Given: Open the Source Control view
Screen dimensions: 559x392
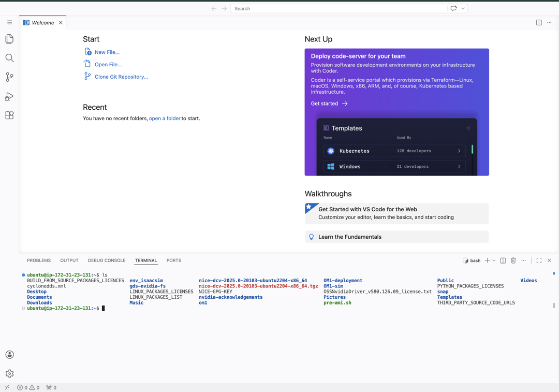Looking at the screenshot, I should [x=10, y=77].
